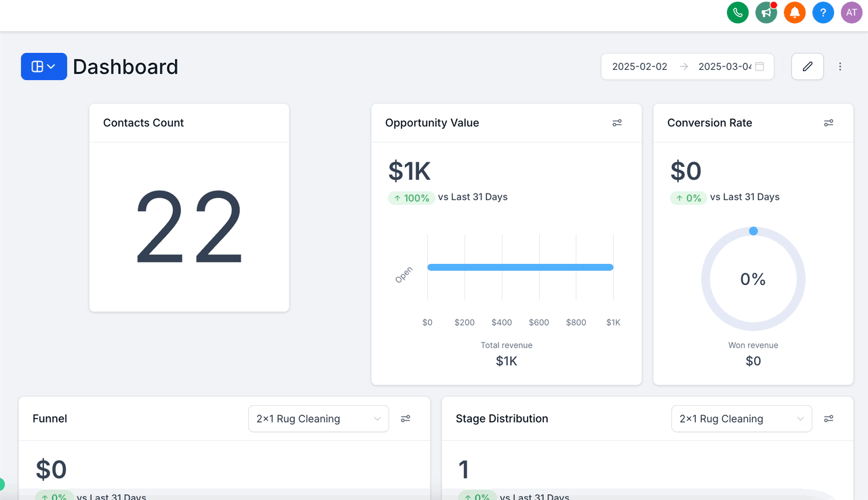Open the megaphone announcements icon
The width and height of the screenshot is (868, 500).
point(766,12)
